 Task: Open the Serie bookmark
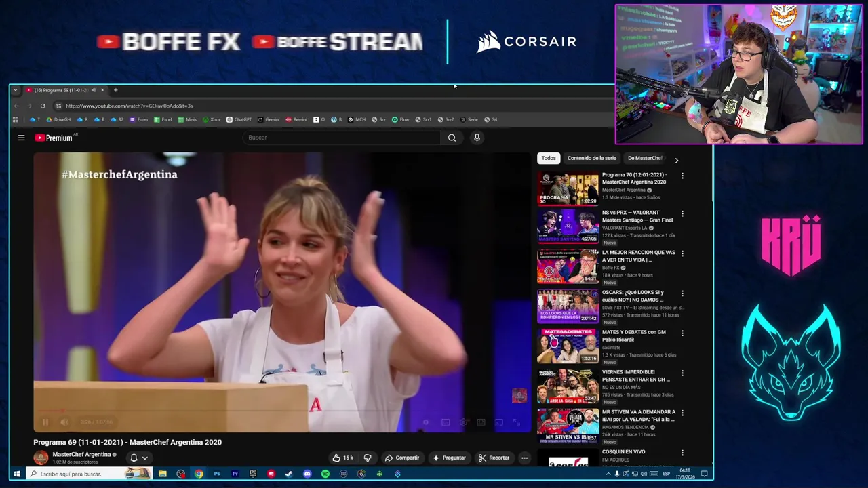click(x=469, y=119)
